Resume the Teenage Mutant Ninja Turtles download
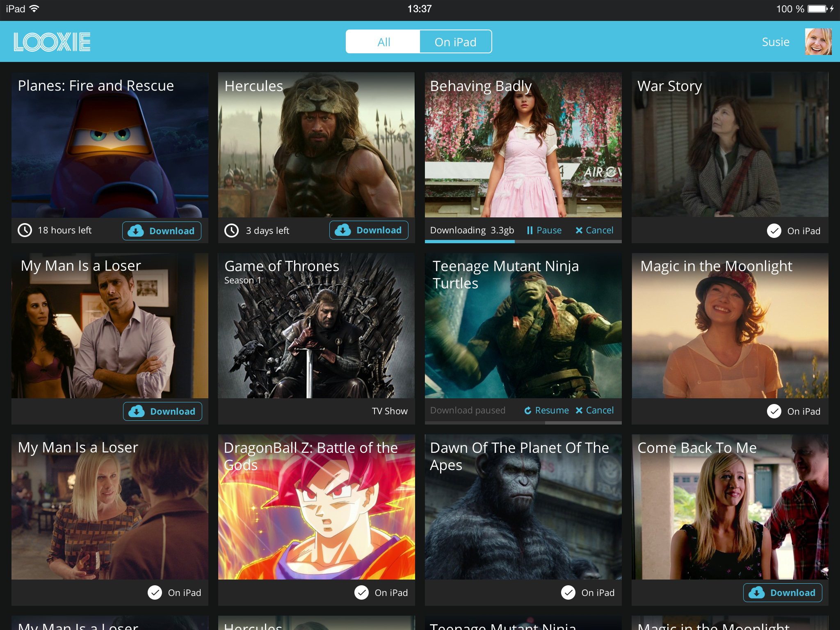Image resolution: width=840 pixels, height=630 pixels. (546, 410)
